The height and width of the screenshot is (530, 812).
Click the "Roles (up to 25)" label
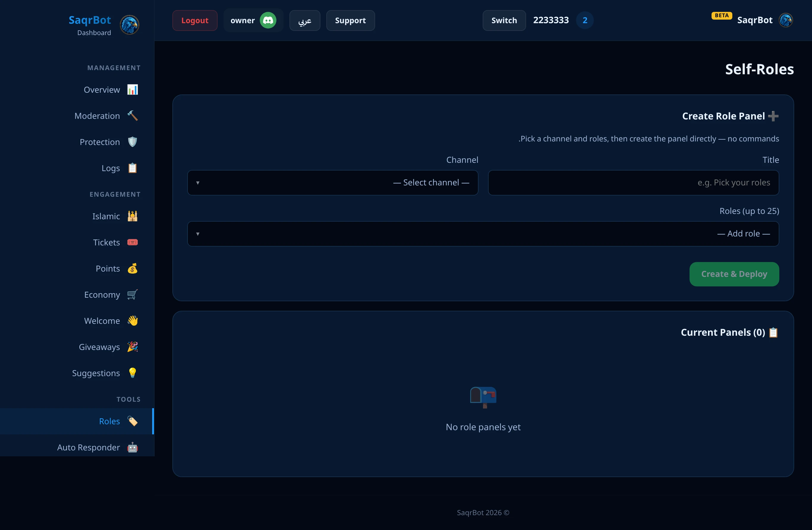click(749, 211)
